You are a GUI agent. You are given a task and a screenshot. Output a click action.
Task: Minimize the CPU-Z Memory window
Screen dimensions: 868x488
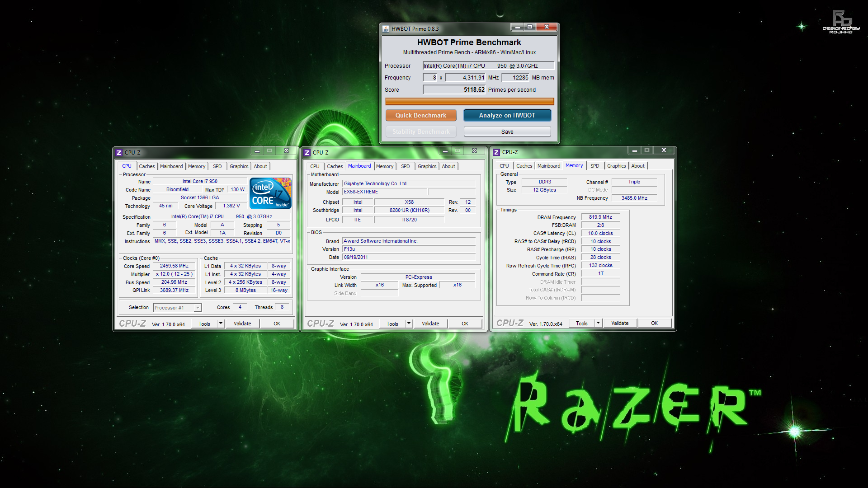[634, 150]
